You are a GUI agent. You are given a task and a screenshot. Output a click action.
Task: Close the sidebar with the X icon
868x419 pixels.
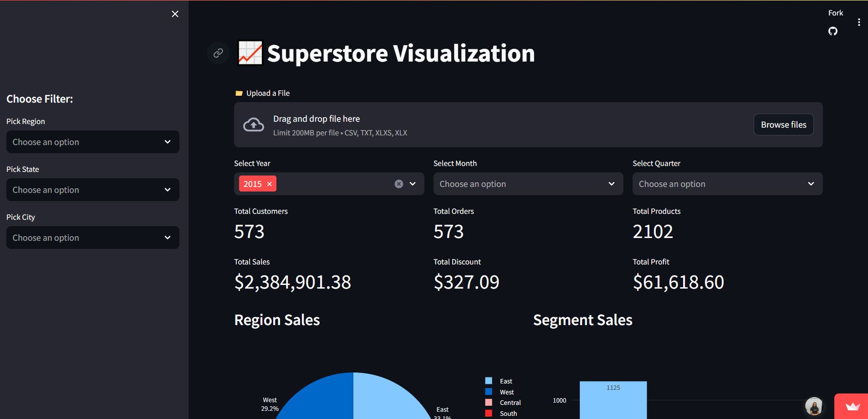coord(175,14)
